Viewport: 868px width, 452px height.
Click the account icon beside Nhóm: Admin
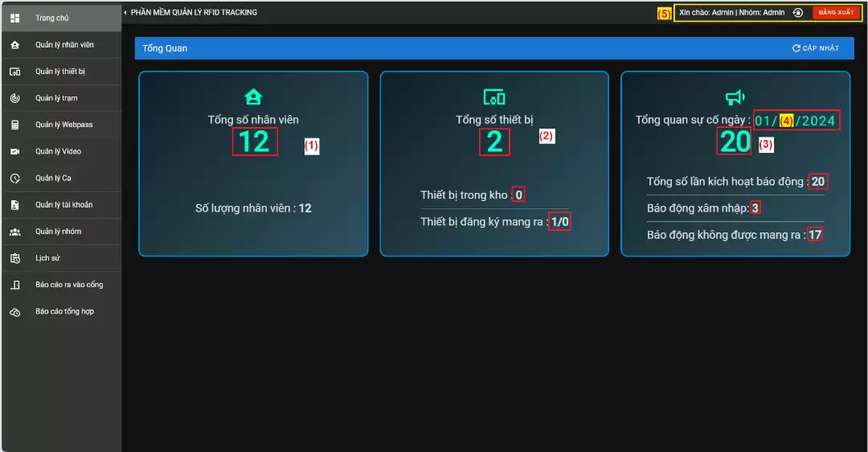(797, 13)
